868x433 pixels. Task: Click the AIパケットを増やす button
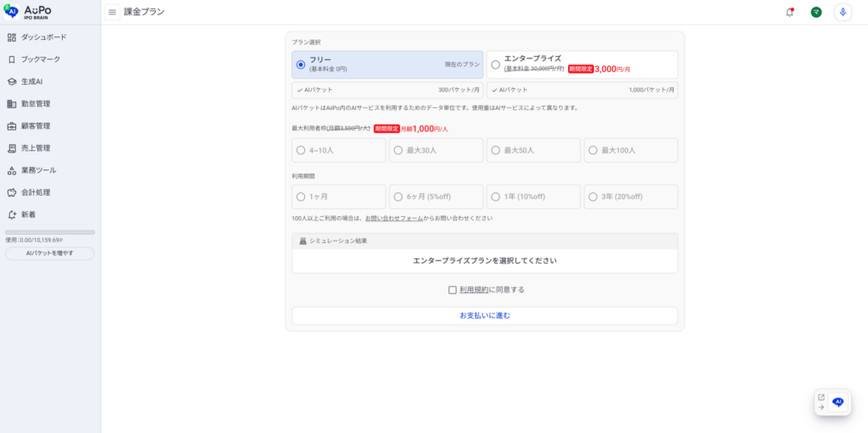pyautogui.click(x=49, y=253)
